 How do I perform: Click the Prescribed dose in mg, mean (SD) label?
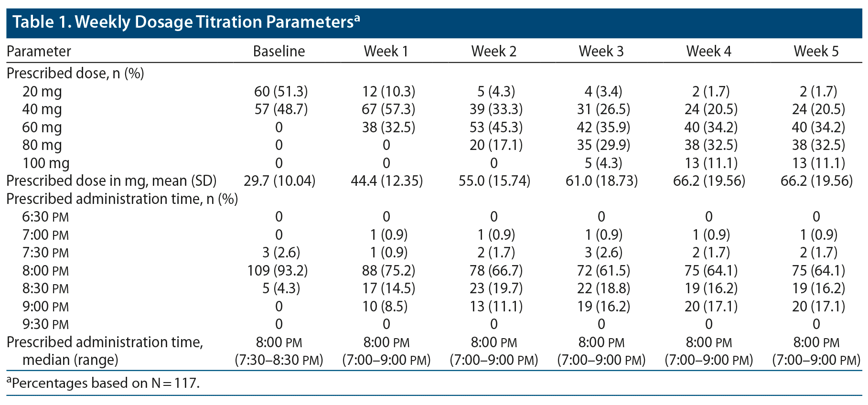[x=111, y=181]
